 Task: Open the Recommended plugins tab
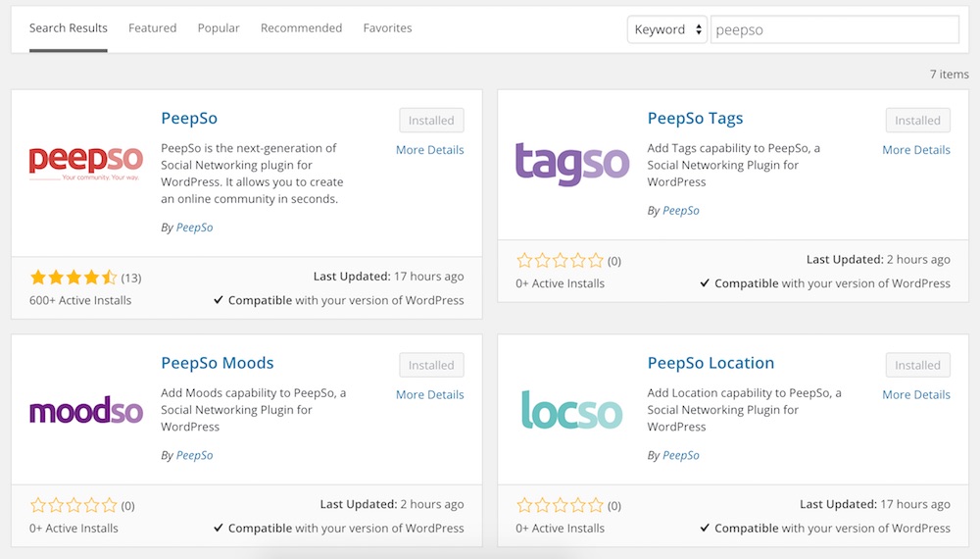[x=301, y=28]
